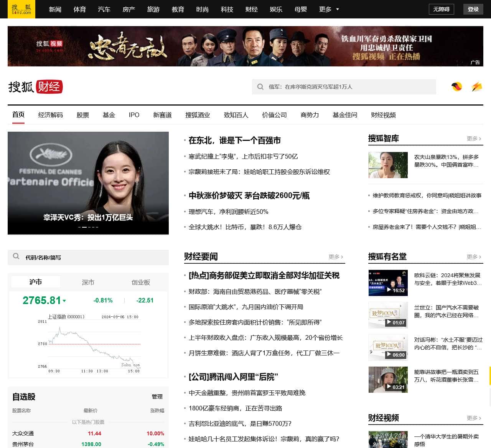The height and width of the screenshot is (448, 491).
Task: Open article 理想汽车，净利润腰斩近50%
Action: (228, 212)
